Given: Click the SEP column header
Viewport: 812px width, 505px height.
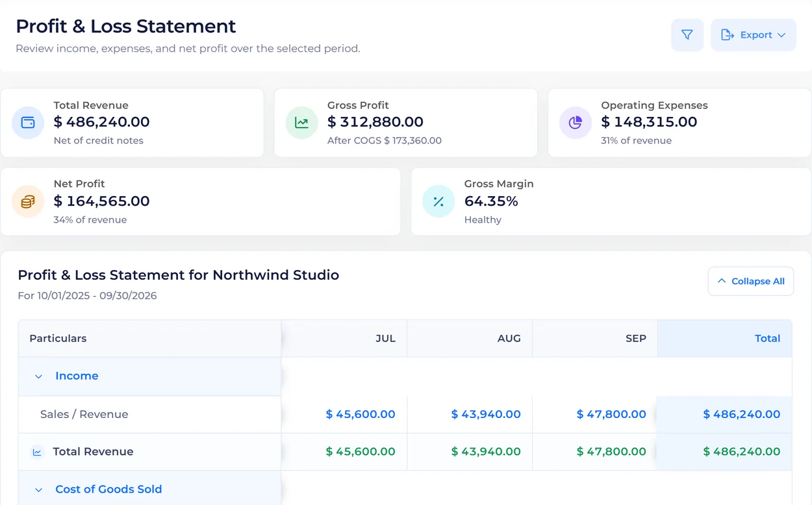Looking at the screenshot, I should 595,338.
